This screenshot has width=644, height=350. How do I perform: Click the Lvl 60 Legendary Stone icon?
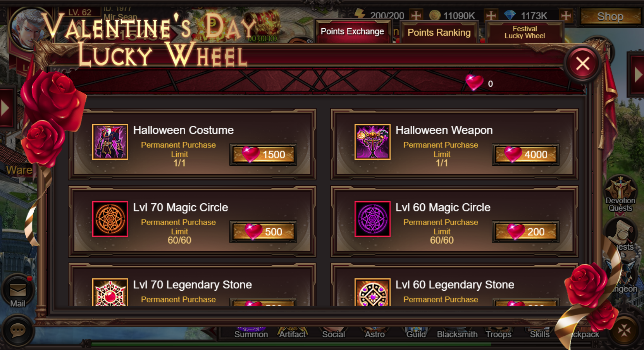(x=372, y=292)
